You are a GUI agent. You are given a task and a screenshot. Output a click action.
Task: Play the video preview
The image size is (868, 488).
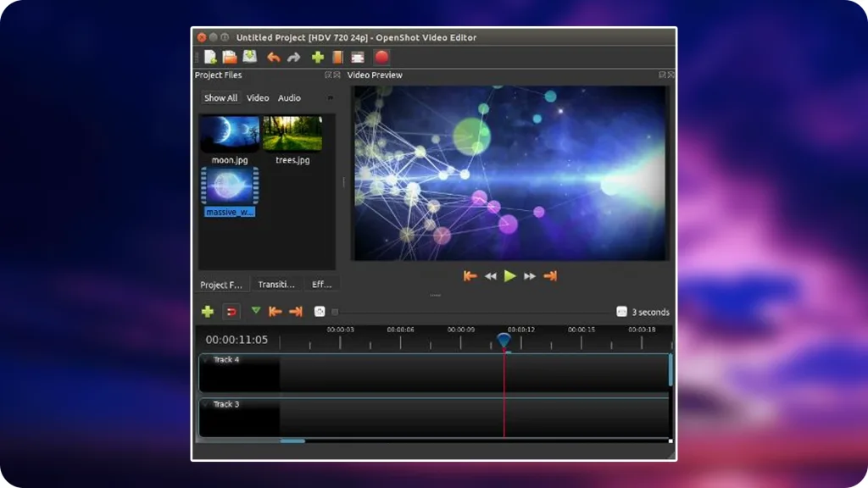pyautogui.click(x=509, y=276)
